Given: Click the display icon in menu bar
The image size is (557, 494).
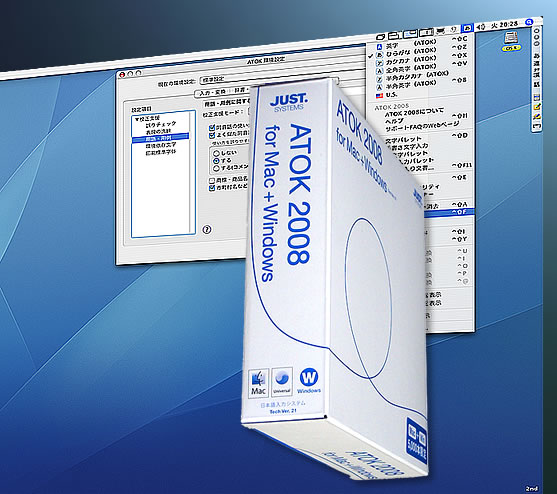Looking at the screenshot, I should click(441, 31).
